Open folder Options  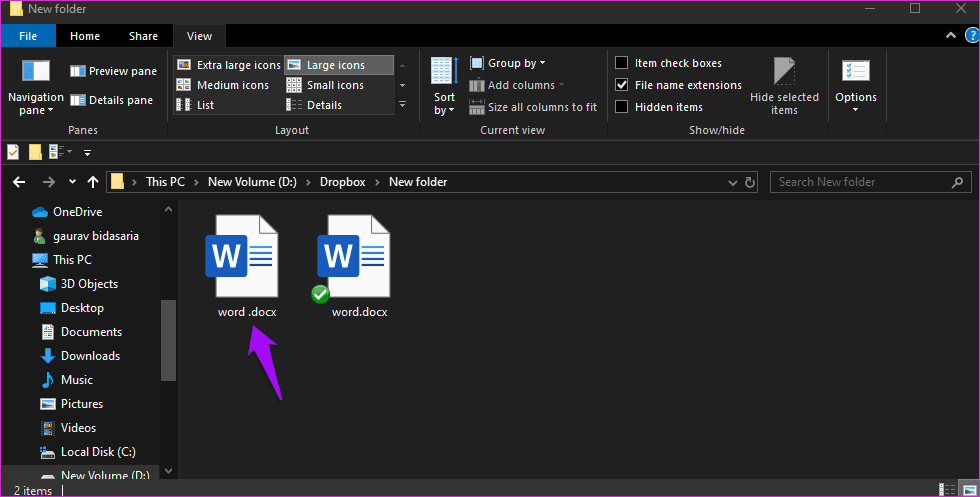pos(856,86)
